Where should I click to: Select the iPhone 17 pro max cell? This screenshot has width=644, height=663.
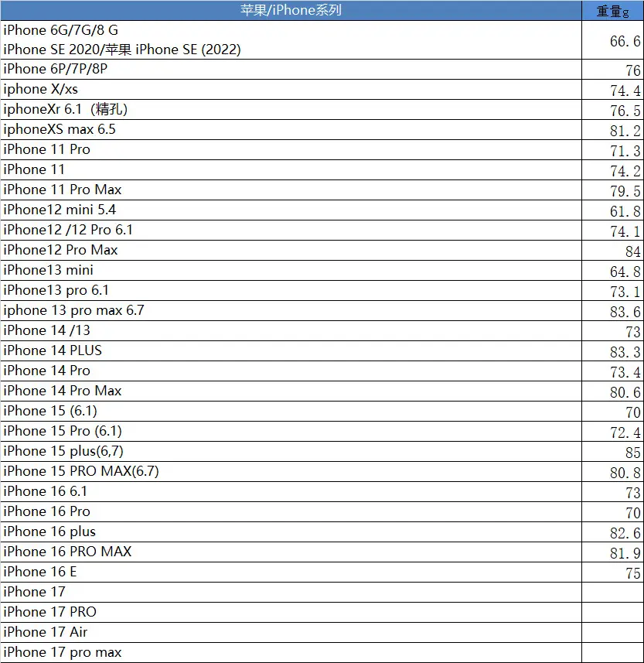(x=291, y=652)
